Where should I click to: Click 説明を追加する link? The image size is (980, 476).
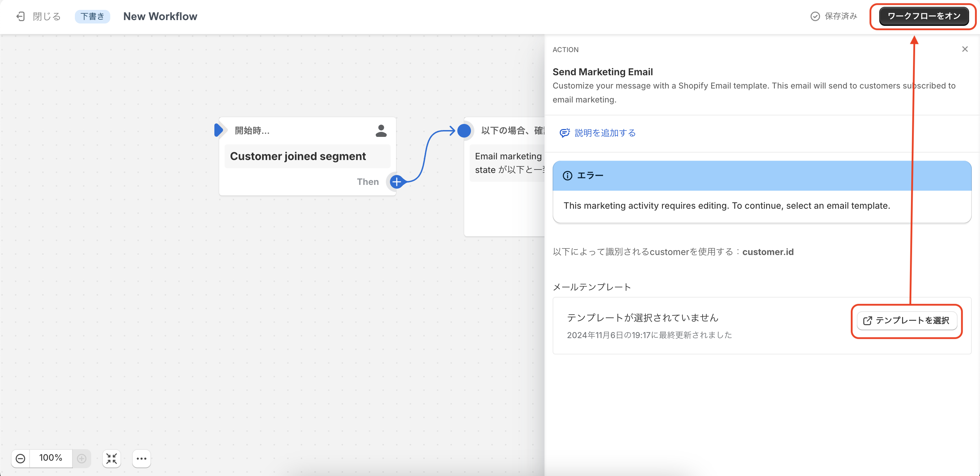pos(605,132)
